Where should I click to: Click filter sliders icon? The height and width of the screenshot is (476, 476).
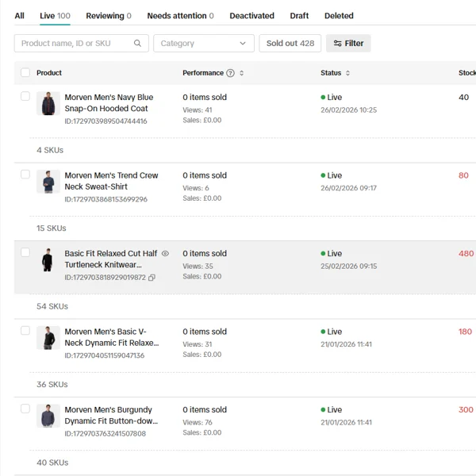[337, 43]
